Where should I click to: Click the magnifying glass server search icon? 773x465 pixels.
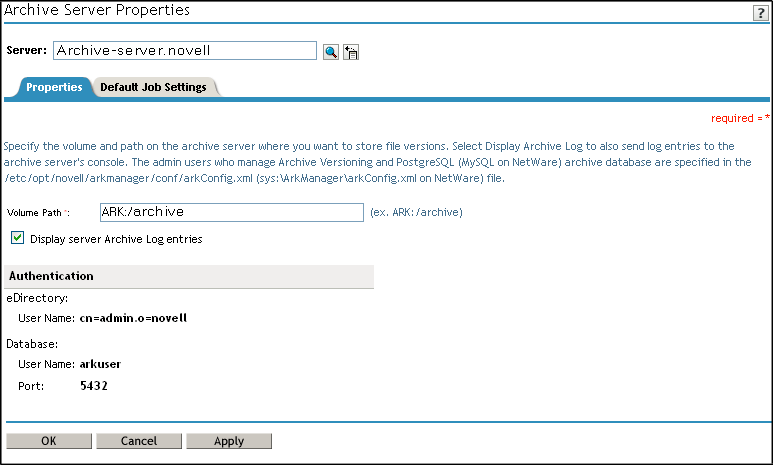(331, 52)
